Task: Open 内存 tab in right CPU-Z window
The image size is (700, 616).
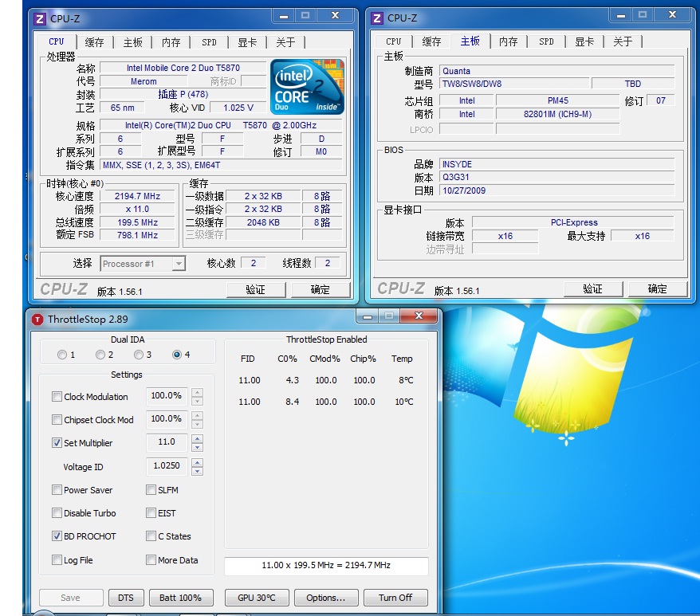Action: [x=509, y=41]
